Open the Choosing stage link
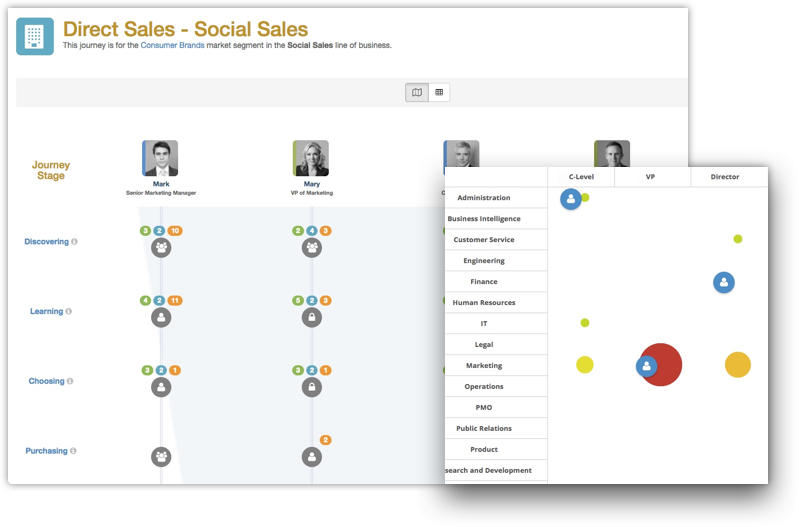This screenshot has height=527, width=799. pyautogui.click(x=46, y=381)
